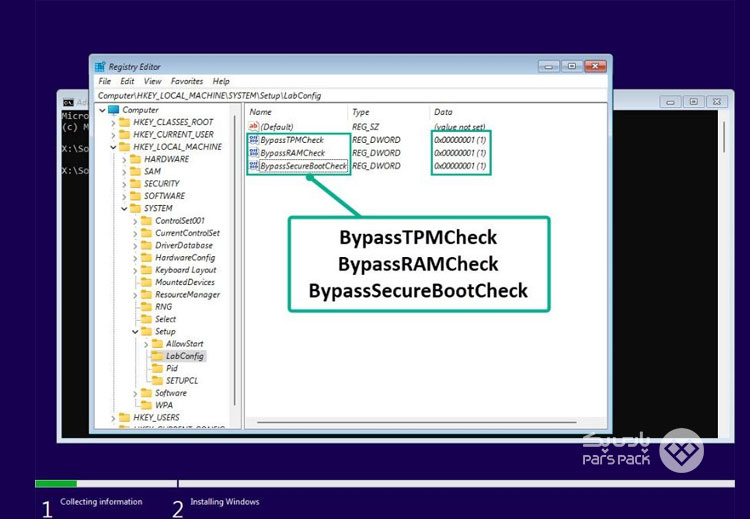Select the Keyboard Layout folder icon
The width and height of the screenshot is (750, 519).
coord(146,270)
